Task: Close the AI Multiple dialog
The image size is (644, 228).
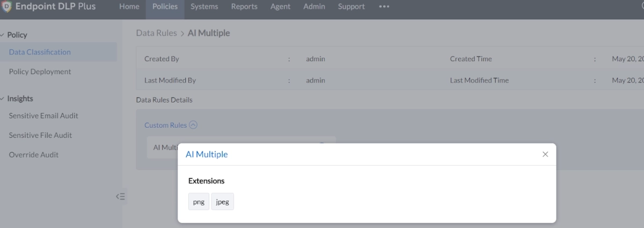Action: click(x=545, y=154)
